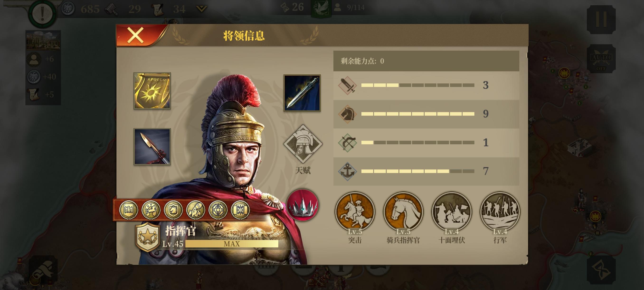Select the 十面埋伏 ambush skill

[x=451, y=212]
